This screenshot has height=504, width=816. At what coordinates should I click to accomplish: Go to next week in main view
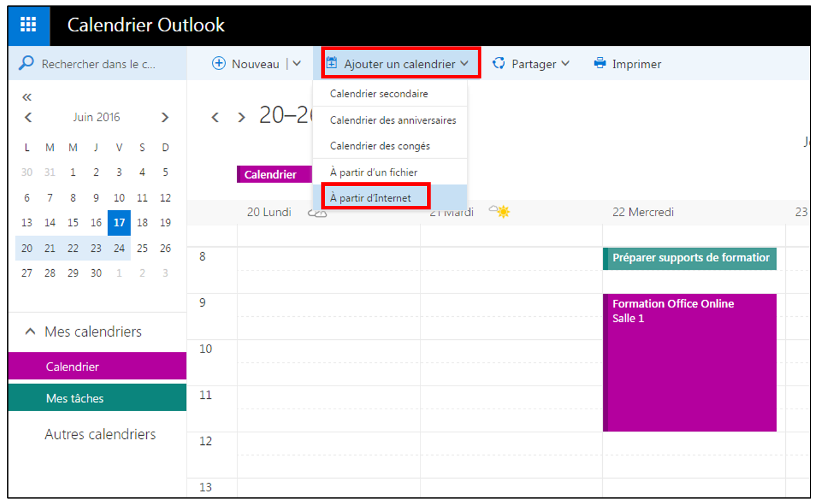tap(242, 117)
